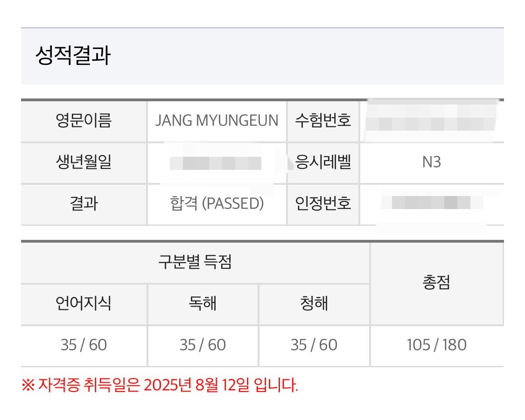This screenshot has width=525, height=420.
Task: Click the blurred exam number value
Action: click(431, 120)
